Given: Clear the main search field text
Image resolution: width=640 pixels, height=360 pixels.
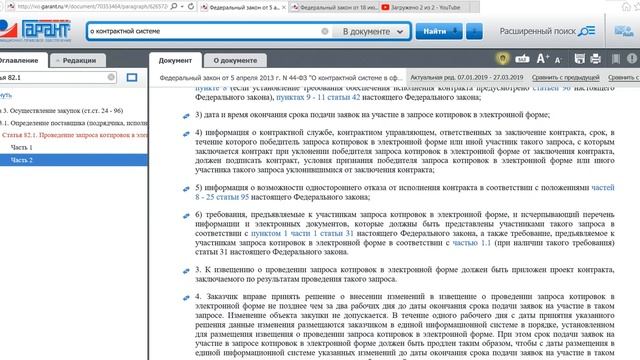Looking at the screenshot, I should point(324,31).
